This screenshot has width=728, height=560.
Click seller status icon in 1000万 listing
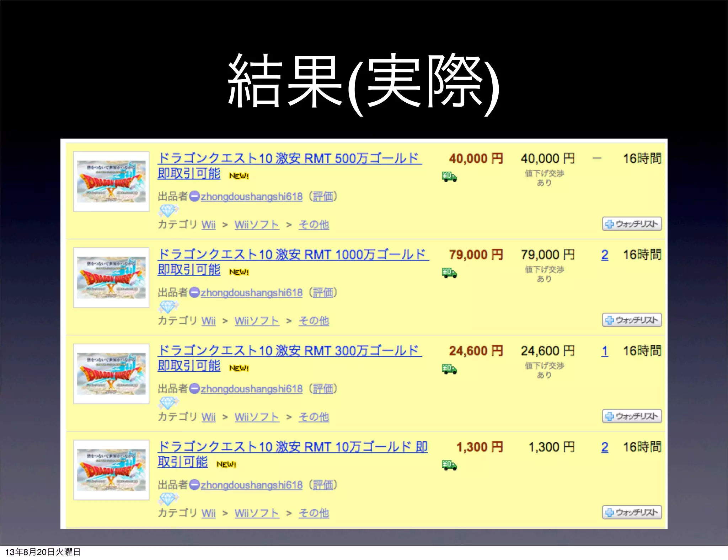(194, 293)
